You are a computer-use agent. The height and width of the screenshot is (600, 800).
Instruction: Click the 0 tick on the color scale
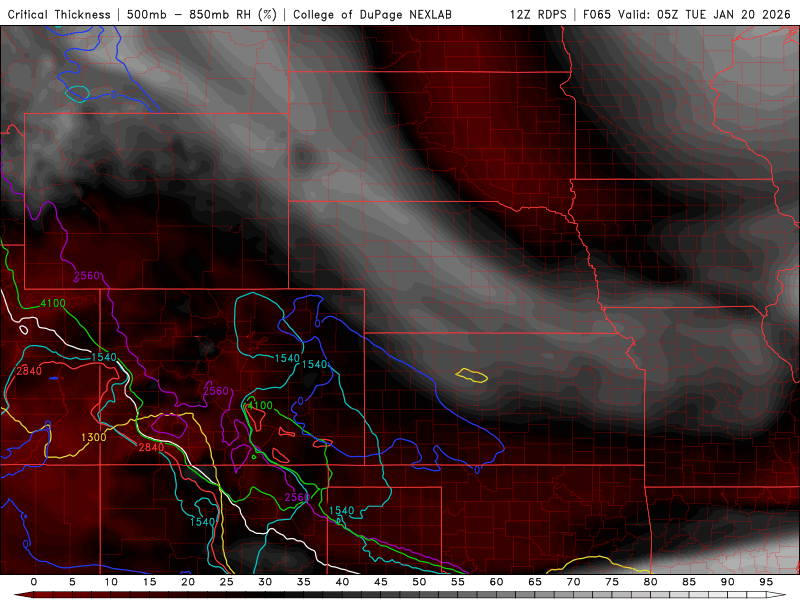[x=34, y=582]
